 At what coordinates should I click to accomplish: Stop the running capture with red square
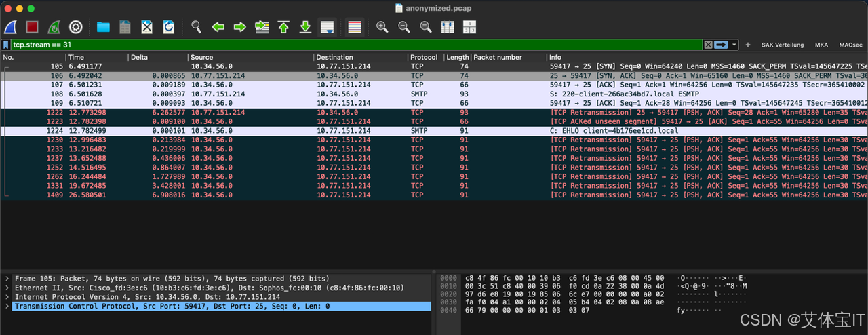click(x=32, y=27)
